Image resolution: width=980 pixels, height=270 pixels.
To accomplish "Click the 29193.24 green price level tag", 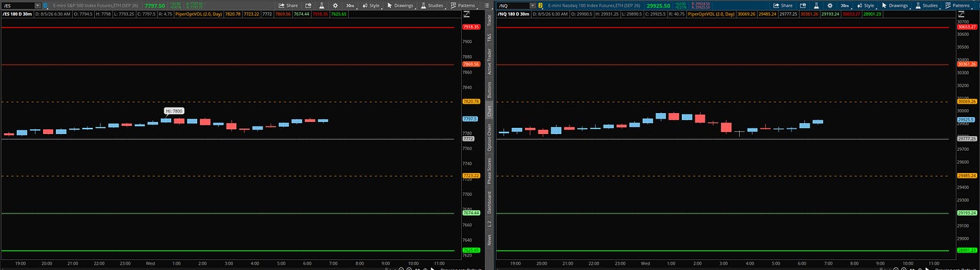I will pyautogui.click(x=968, y=213).
